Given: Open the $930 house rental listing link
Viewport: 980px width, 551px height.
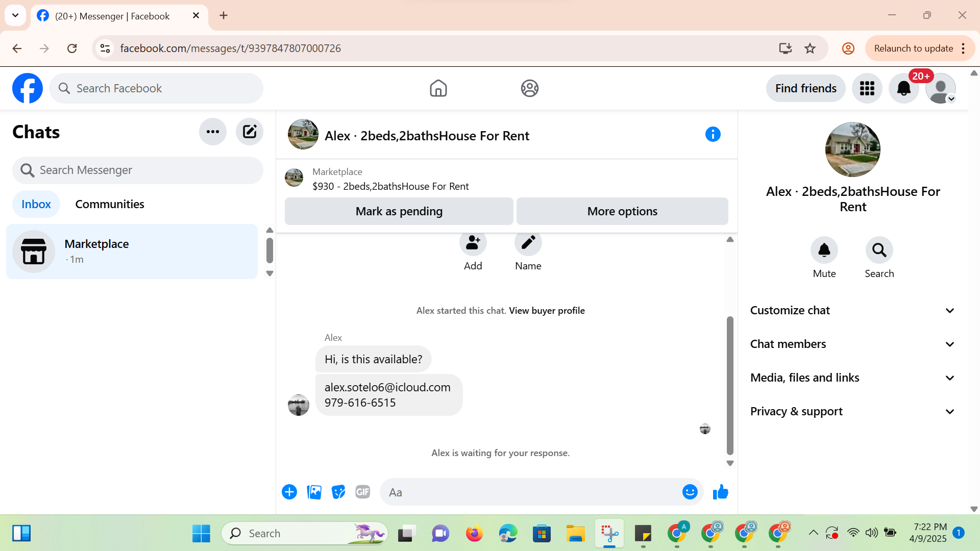Looking at the screenshot, I should pyautogui.click(x=390, y=186).
